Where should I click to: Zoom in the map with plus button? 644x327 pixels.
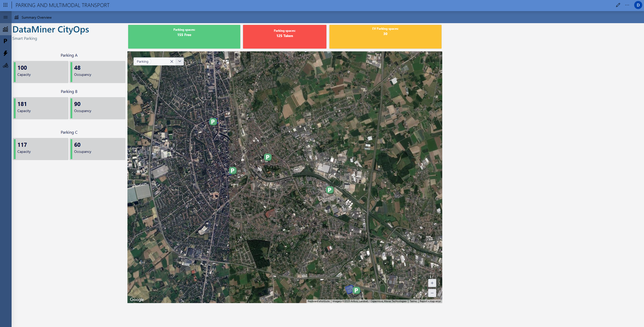coord(432,283)
